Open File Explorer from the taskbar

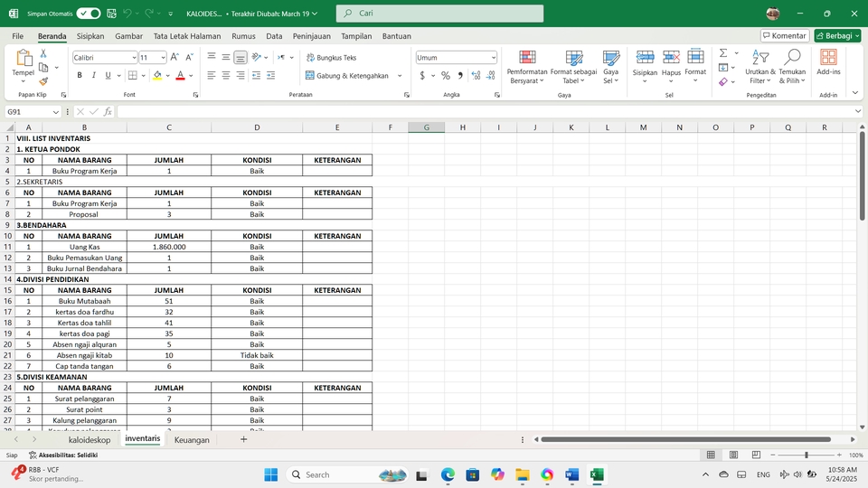coord(522,474)
